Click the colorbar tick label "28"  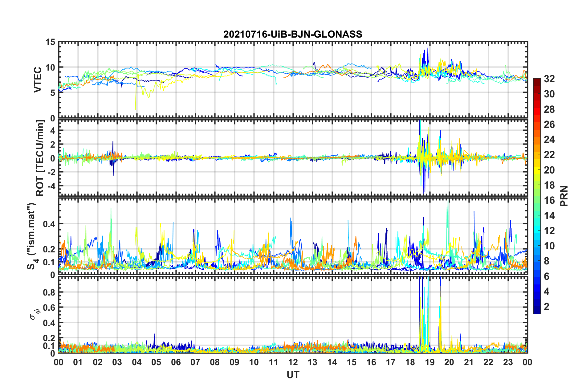click(x=549, y=109)
